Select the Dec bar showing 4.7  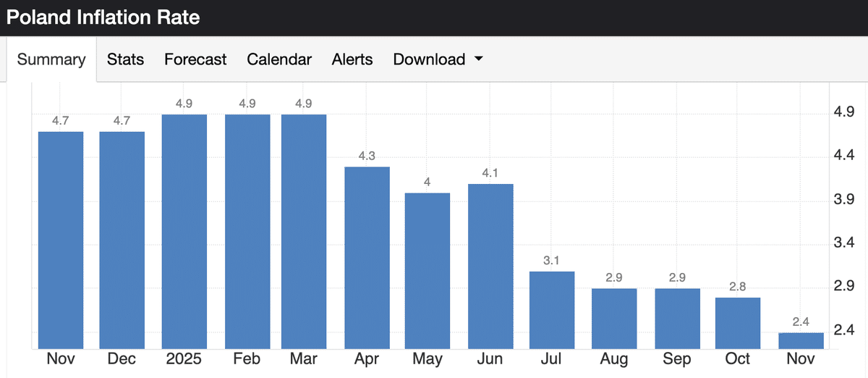[x=122, y=239]
